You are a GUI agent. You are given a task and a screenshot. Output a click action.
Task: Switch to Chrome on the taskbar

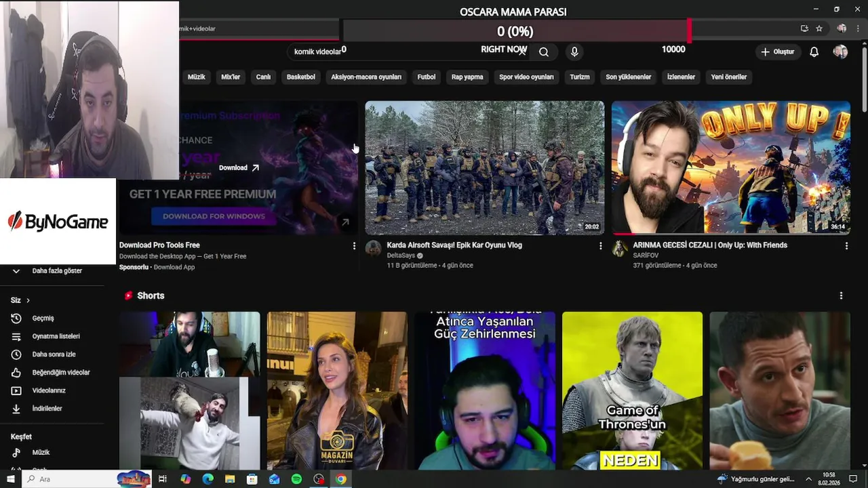(340, 479)
